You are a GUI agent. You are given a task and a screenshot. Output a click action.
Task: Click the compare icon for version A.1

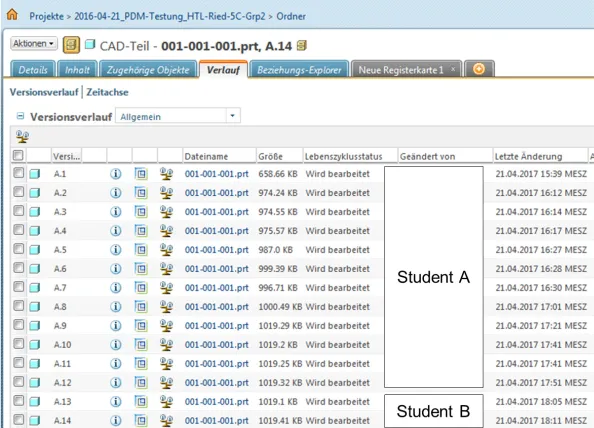[x=166, y=174]
